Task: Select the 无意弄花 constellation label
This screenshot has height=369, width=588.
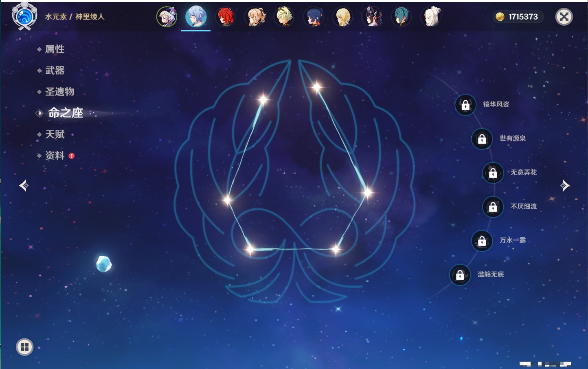Action: pyautogui.click(x=524, y=172)
